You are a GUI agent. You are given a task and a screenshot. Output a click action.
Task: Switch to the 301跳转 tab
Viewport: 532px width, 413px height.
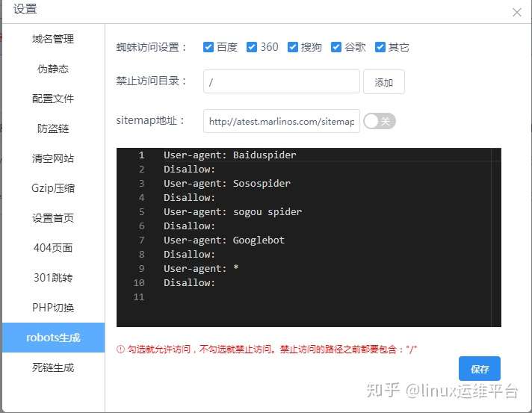[x=53, y=278]
